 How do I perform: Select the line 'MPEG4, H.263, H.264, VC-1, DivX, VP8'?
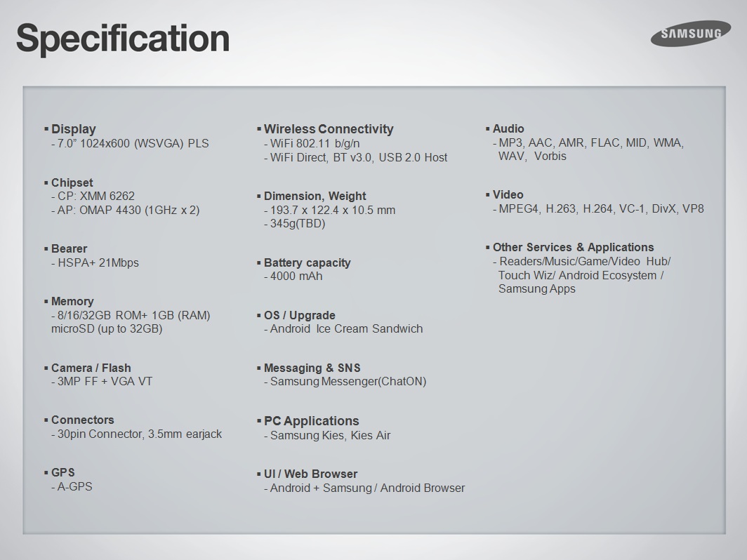point(601,208)
